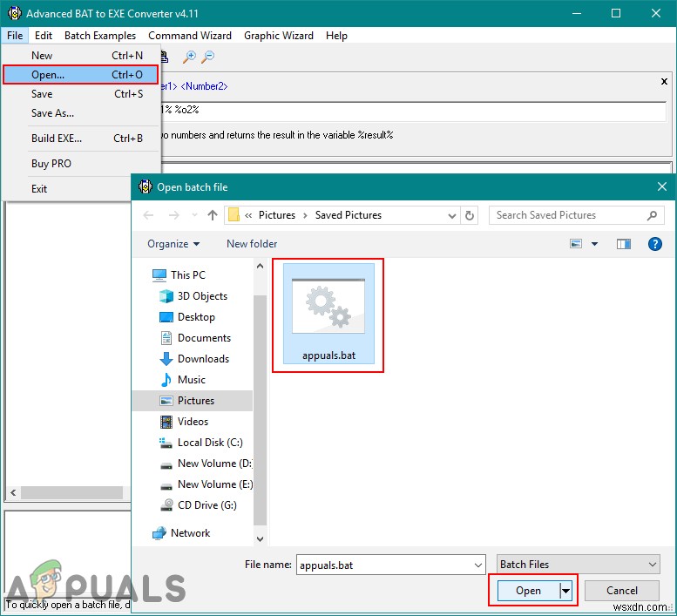Choose Save from the File menu
677x616 pixels.
[x=82, y=94]
